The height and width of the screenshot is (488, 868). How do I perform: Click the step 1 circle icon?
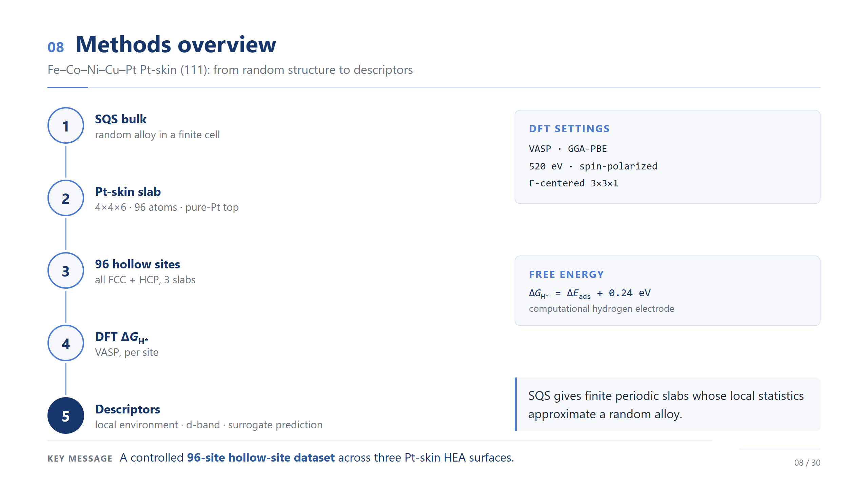[66, 126]
